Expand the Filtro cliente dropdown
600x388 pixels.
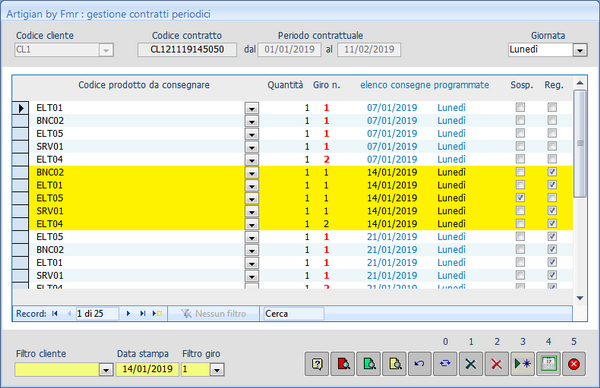click(106, 370)
